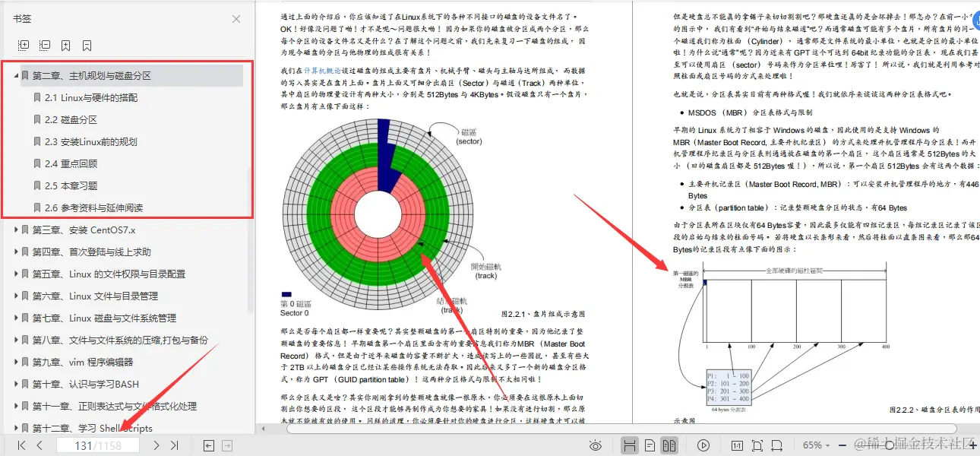
Task: Expand the 第八章 文件压缩打包与备份 bookmark
Action: [17, 340]
